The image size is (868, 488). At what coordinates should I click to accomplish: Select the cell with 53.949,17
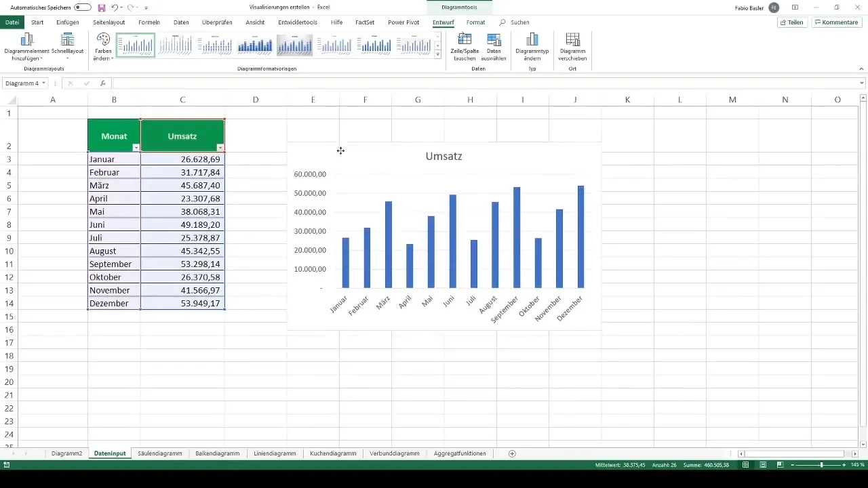[182, 303]
